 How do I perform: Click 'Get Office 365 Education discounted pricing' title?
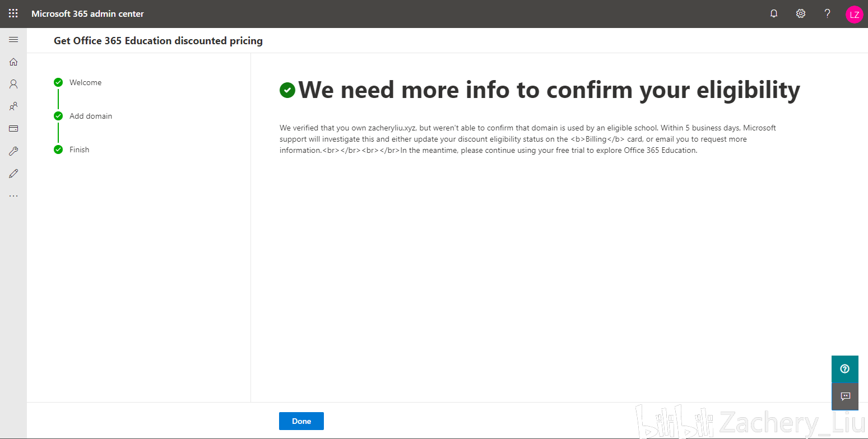[158, 40]
